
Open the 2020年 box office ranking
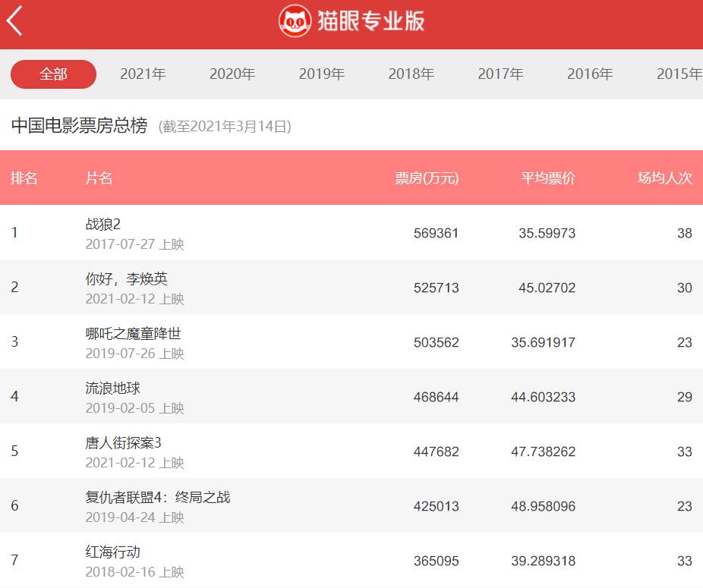(x=233, y=74)
